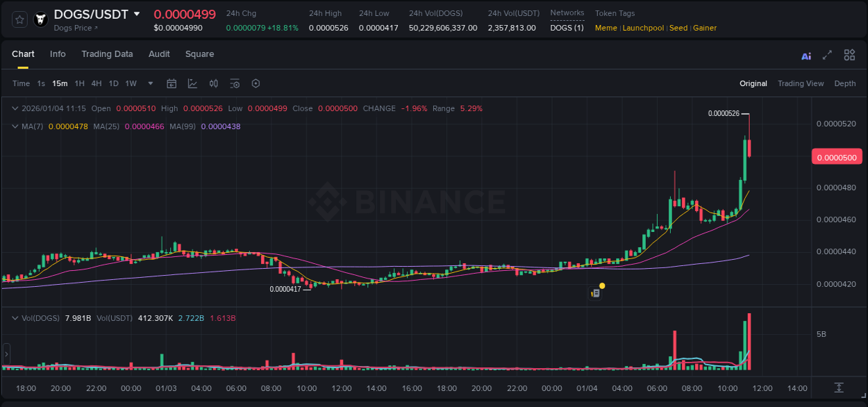Screen dimensions: 868x407
Task: Click the hexagon settings icon on the toolbar
Action: pos(256,83)
